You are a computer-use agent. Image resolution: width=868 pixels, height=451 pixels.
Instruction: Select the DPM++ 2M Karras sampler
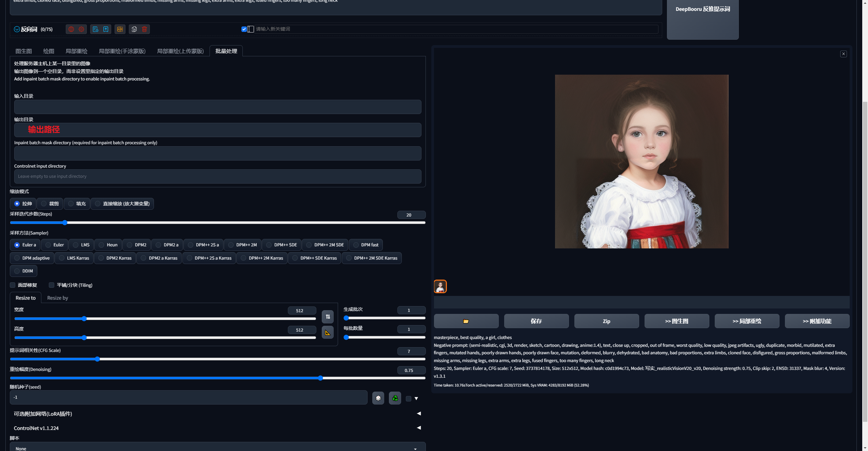point(262,258)
